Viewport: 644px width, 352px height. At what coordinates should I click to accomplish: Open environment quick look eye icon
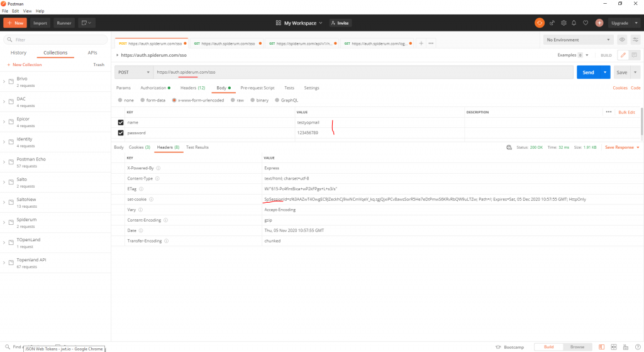tap(622, 40)
